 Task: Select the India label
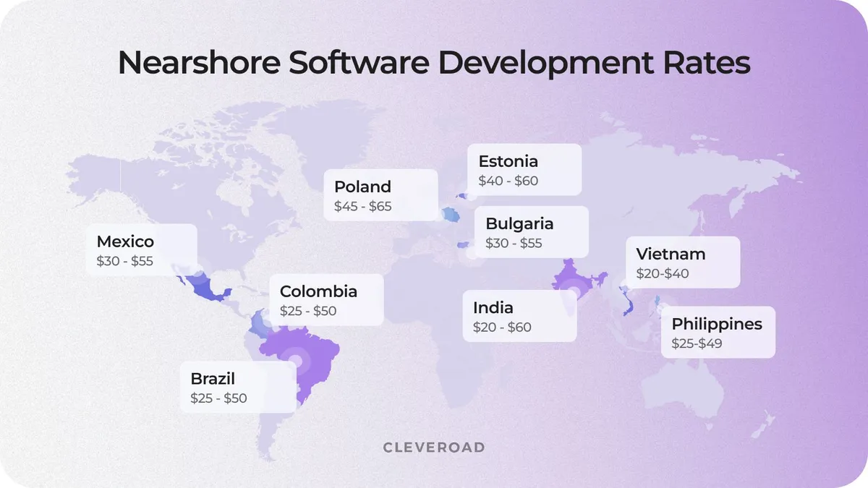click(493, 307)
